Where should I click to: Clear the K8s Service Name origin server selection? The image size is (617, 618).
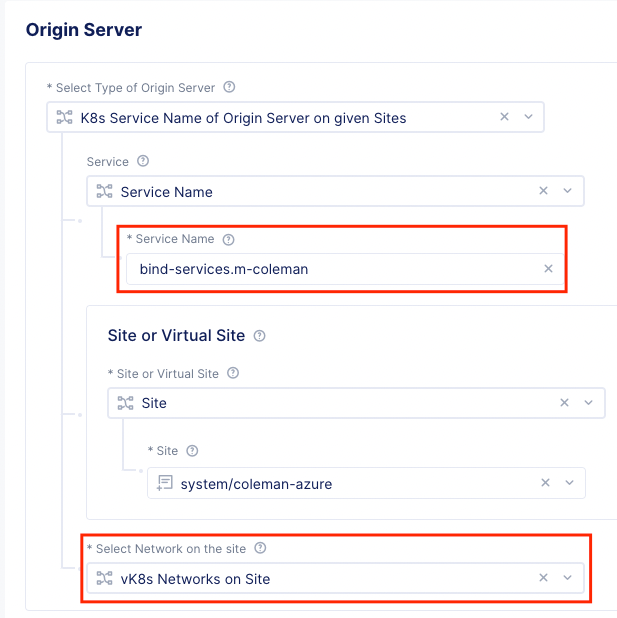coord(504,117)
